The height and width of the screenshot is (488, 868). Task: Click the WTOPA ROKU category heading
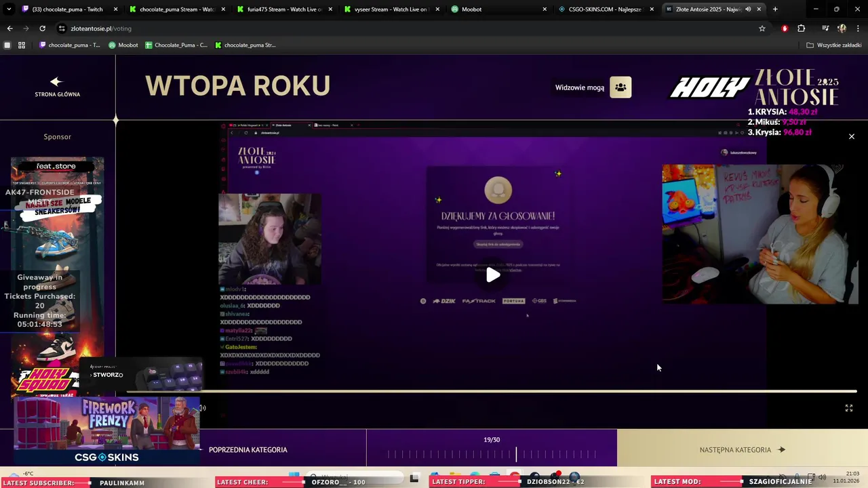point(237,86)
